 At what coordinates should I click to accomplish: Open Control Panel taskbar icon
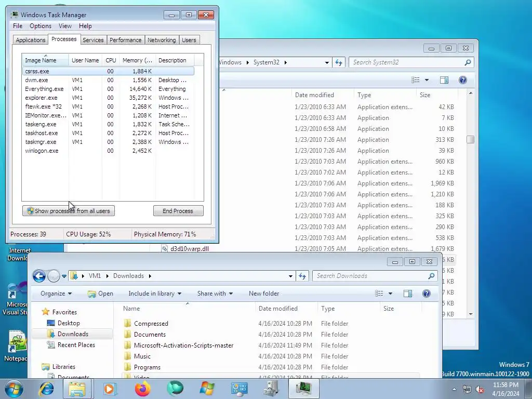239,389
